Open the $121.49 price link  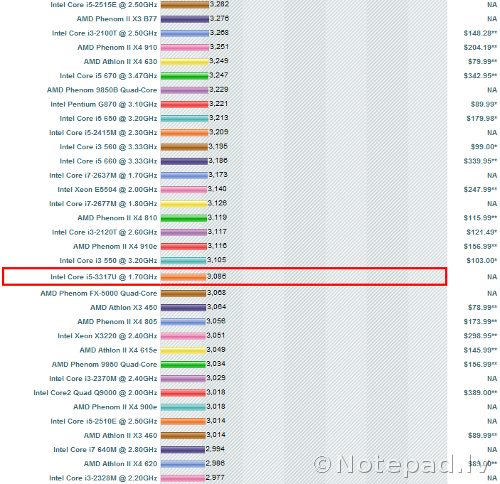[482, 232]
